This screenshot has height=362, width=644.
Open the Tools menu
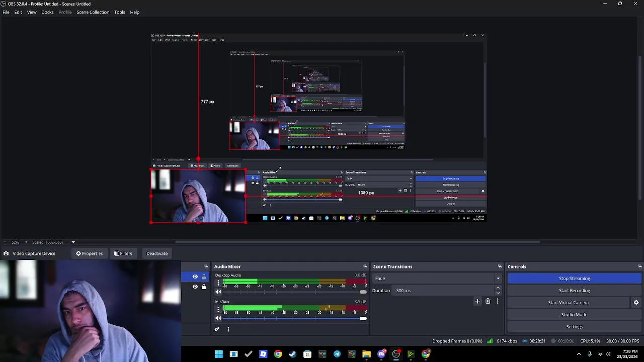tap(119, 12)
